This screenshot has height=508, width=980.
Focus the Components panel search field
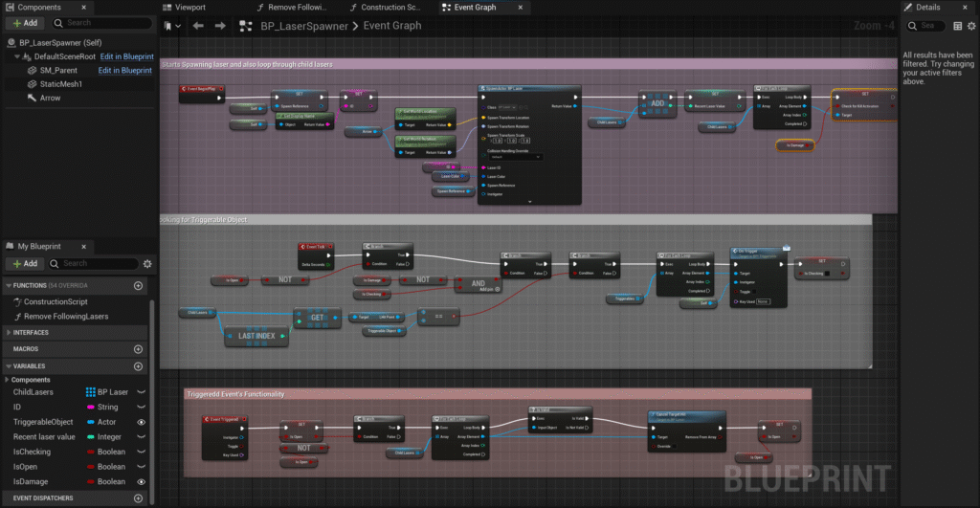pos(102,23)
